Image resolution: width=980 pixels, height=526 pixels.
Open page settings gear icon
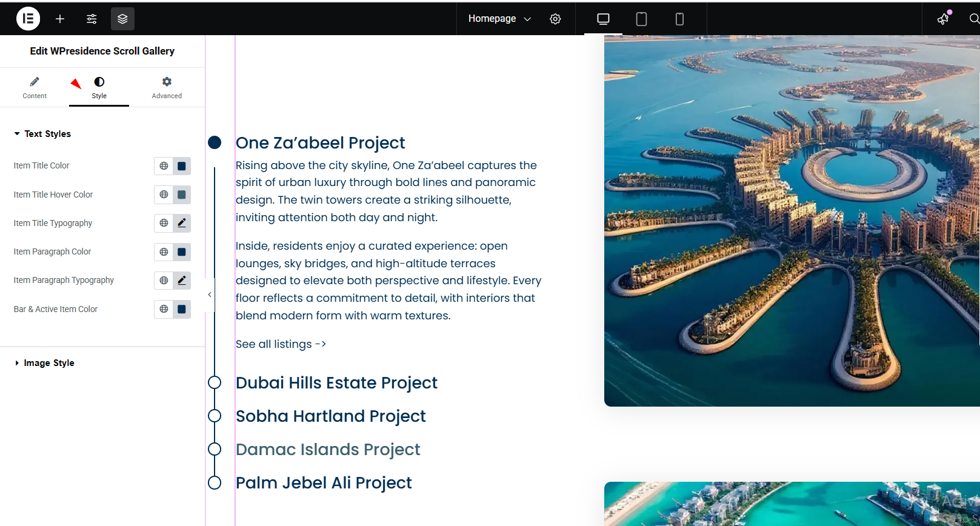555,19
